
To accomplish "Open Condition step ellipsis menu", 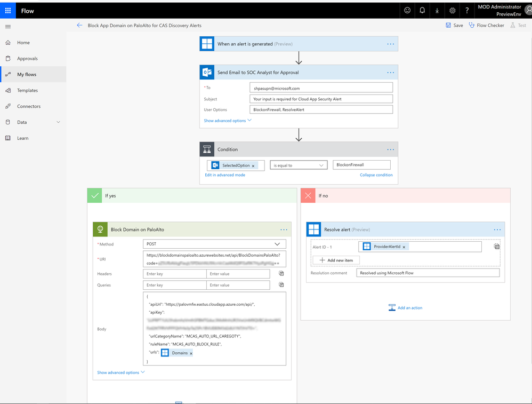I will pyautogui.click(x=391, y=149).
